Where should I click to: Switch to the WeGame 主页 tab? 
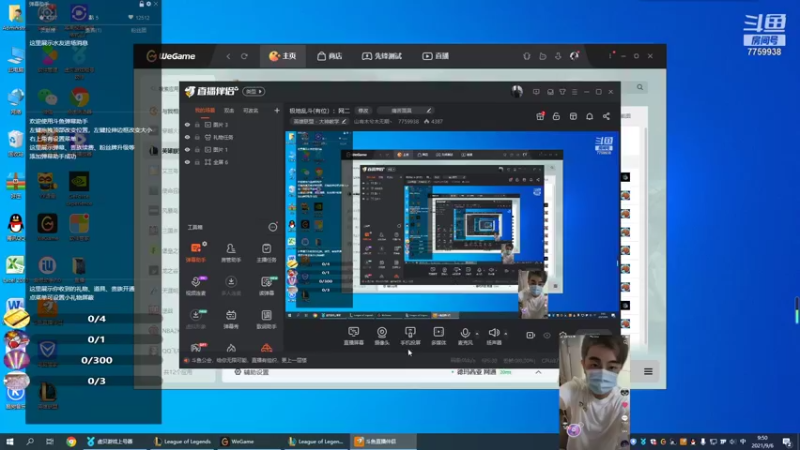click(x=283, y=56)
